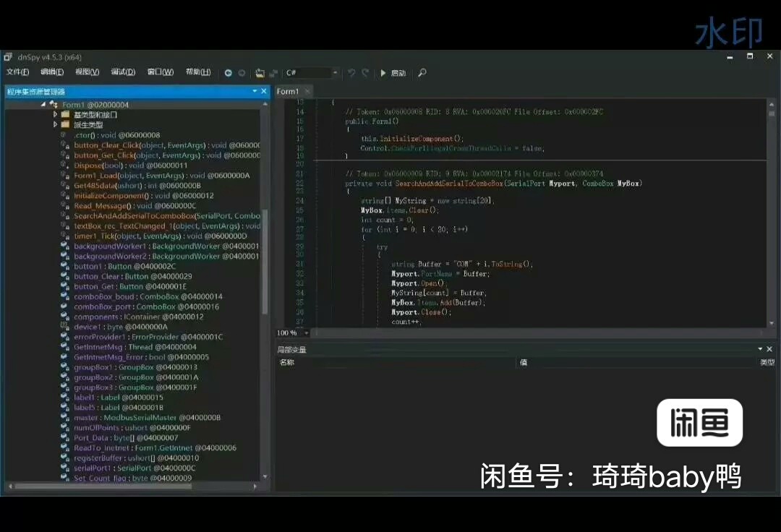This screenshot has width=781, height=532.
Task: Click the master ModbusSerialMaster field icon
Action: pos(65,418)
